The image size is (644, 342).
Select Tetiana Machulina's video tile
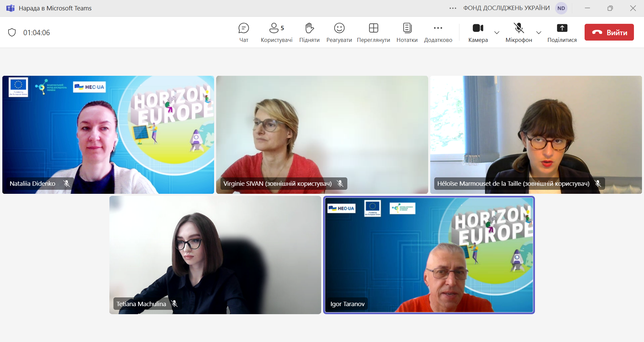pos(215,255)
